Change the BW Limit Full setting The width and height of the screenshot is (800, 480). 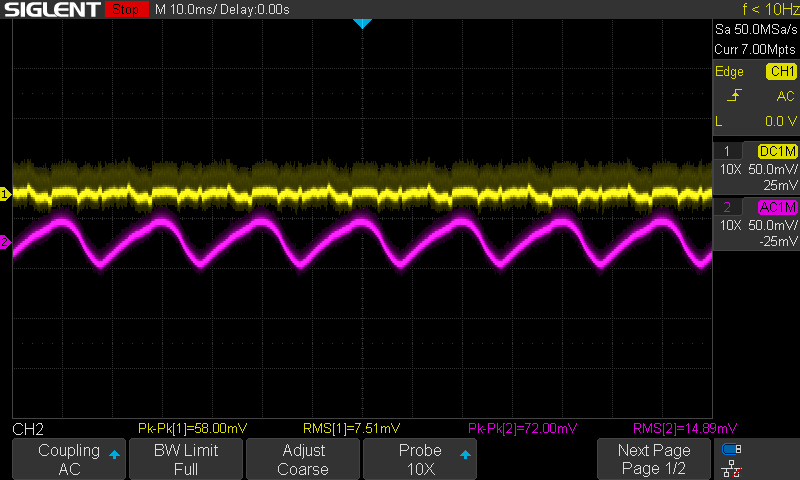185,459
